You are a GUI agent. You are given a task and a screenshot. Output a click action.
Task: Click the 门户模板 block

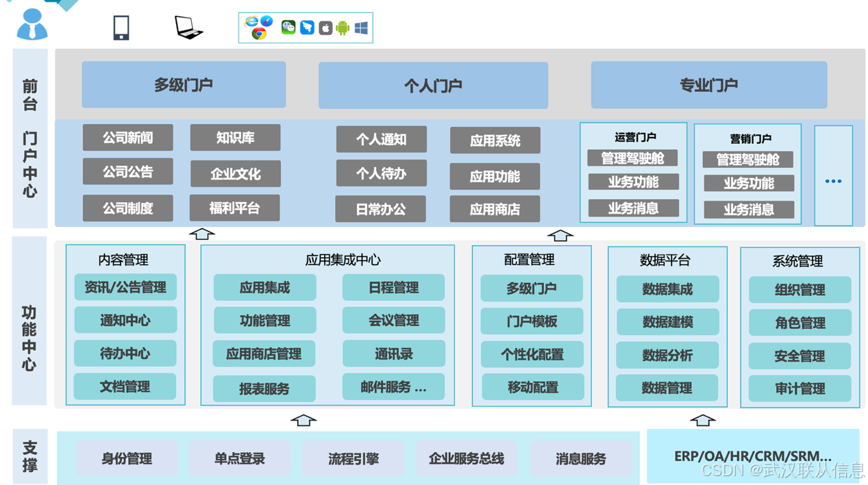click(x=532, y=321)
